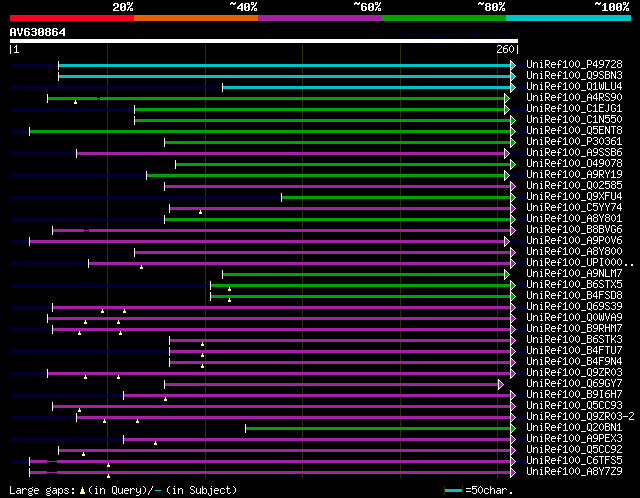Click the cyan 50char scale bar
Viewport: 640px width, 498px height.
(453, 490)
